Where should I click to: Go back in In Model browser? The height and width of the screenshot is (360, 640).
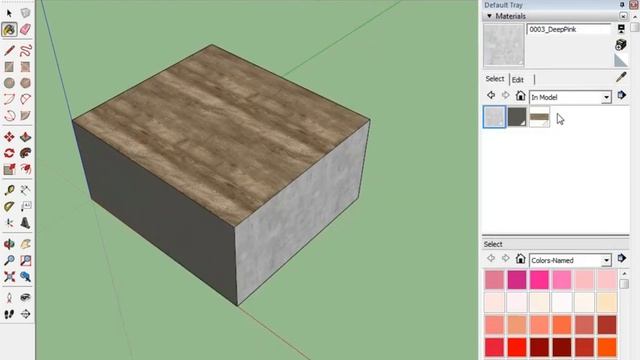491,96
